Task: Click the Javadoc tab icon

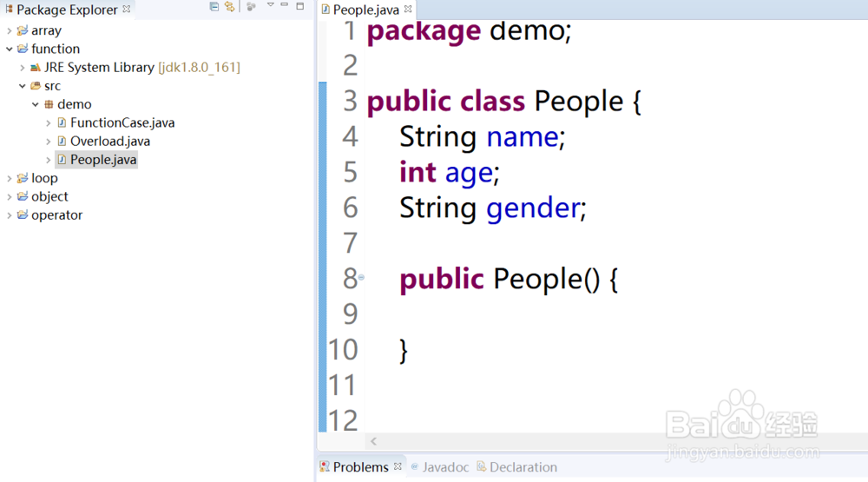Action: (415, 466)
